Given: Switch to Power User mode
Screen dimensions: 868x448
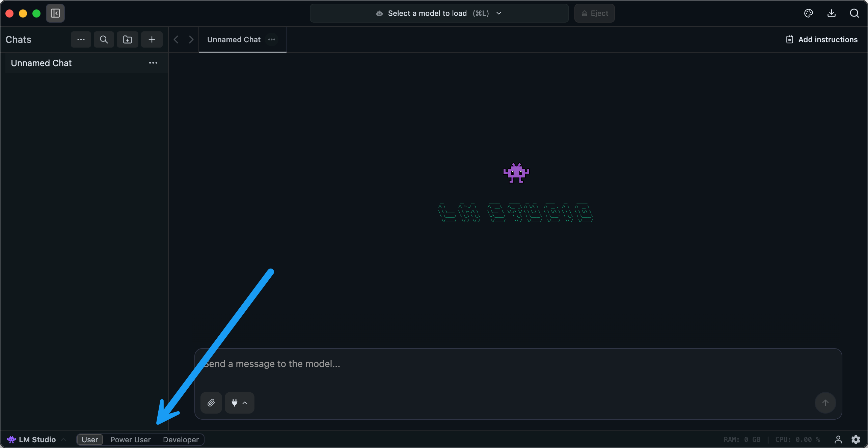Looking at the screenshot, I should pyautogui.click(x=130, y=440).
